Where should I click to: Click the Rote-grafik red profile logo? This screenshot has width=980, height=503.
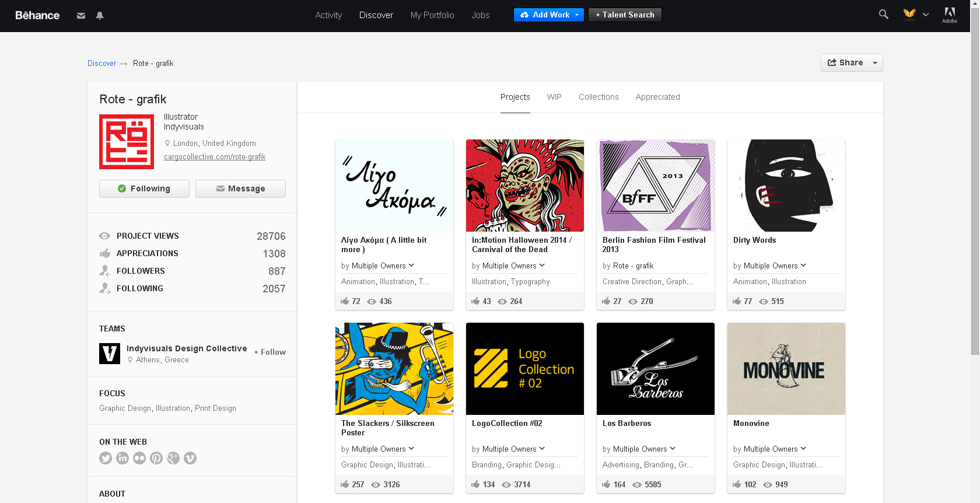[127, 142]
